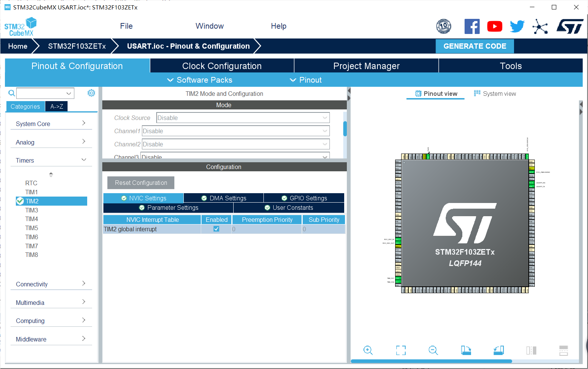Open the Channel1 dropdown

click(236, 131)
